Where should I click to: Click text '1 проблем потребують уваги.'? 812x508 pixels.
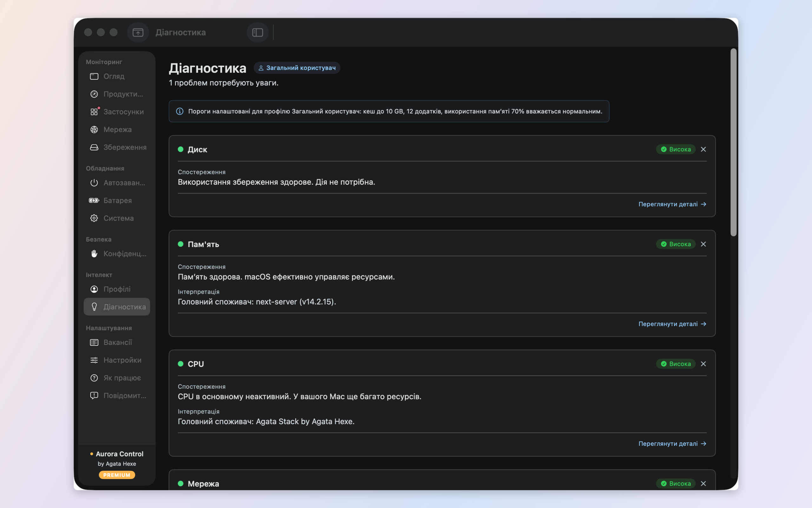click(224, 83)
